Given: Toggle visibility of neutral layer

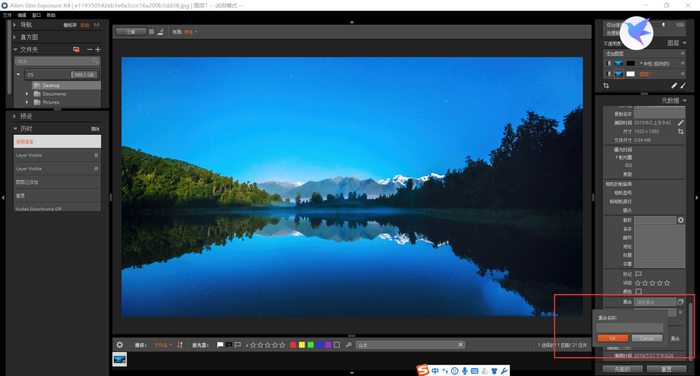Looking at the screenshot, I should coord(608,63).
